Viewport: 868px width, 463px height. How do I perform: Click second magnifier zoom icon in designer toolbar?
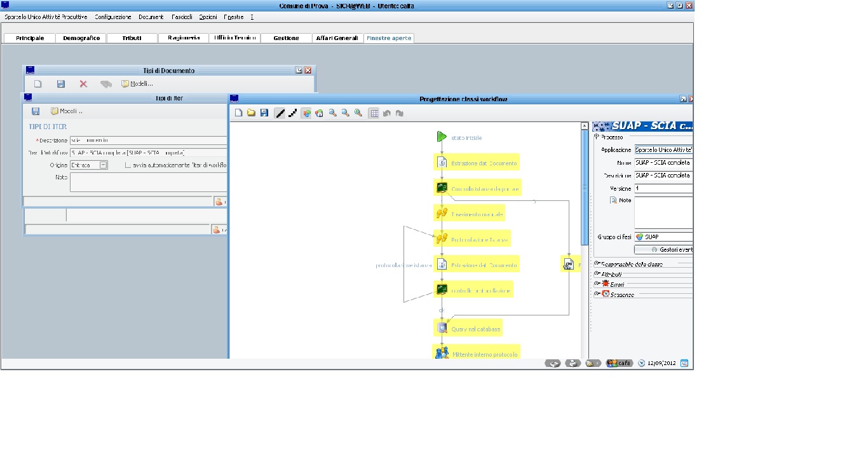pyautogui.click(x=346, y=113)
